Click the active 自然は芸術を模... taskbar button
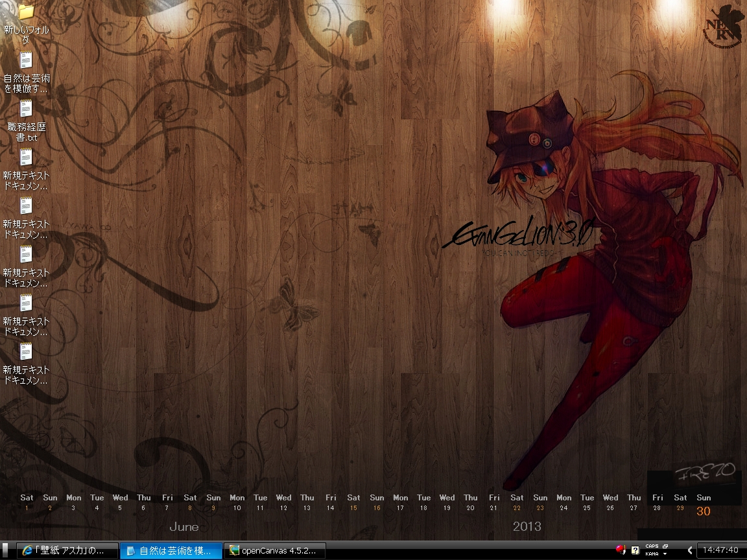The height and width of the screenshot is (560, 747). tap(171, 551)
